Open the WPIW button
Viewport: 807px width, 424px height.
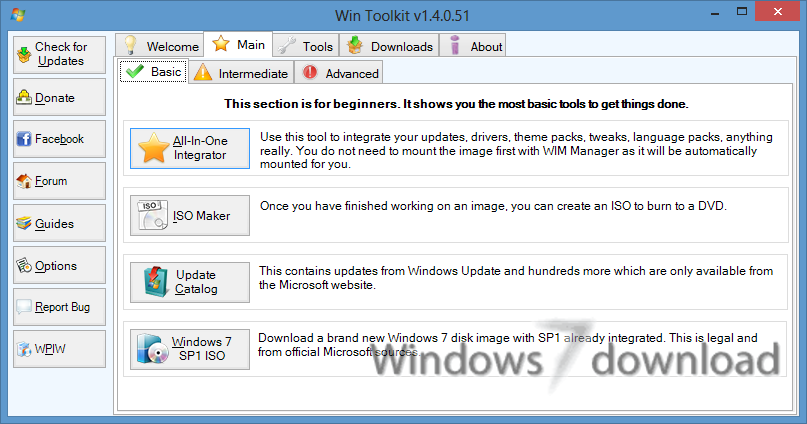[59, 349]
